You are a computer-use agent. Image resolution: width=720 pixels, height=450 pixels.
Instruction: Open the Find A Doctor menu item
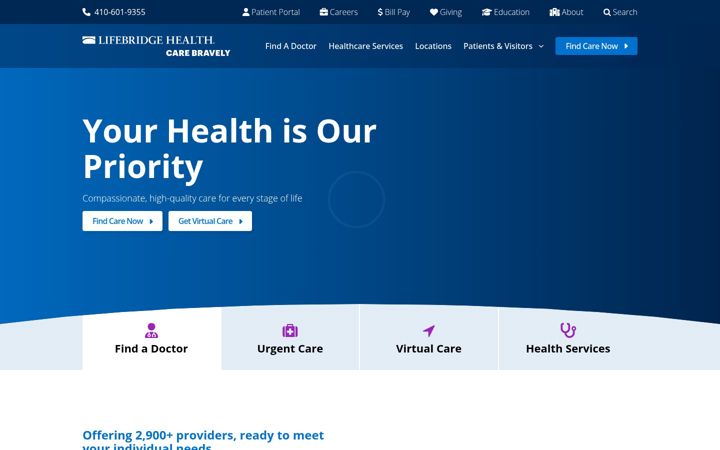pos(291,46)
